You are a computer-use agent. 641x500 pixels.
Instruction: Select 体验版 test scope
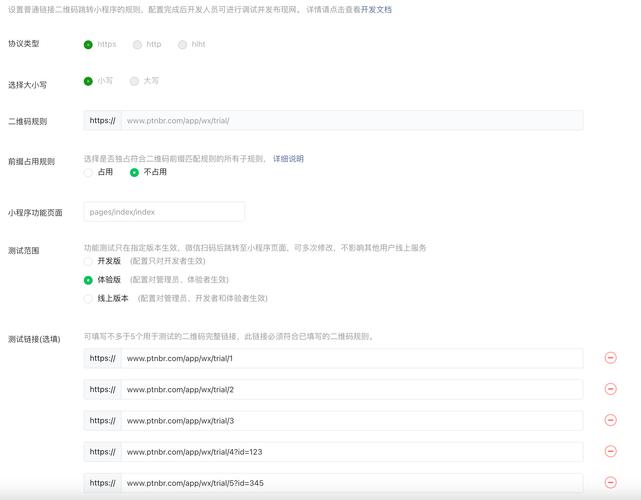[88, 280]
